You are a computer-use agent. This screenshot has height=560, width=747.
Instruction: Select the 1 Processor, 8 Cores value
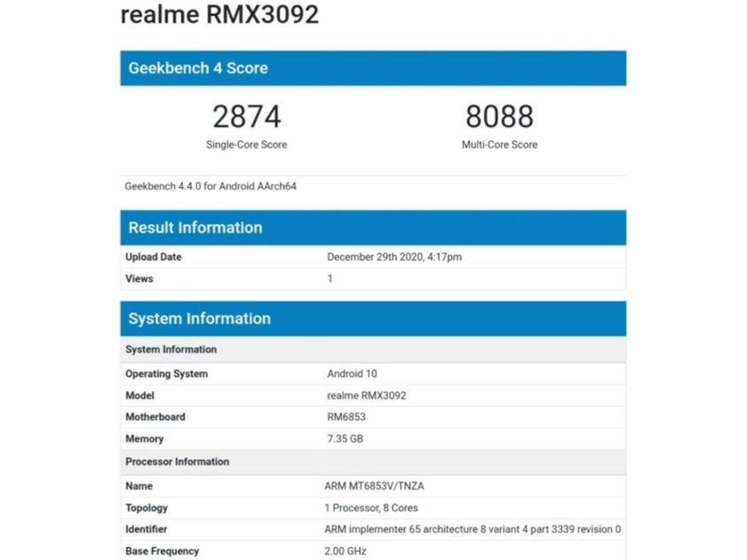click(x=371, y=508)
